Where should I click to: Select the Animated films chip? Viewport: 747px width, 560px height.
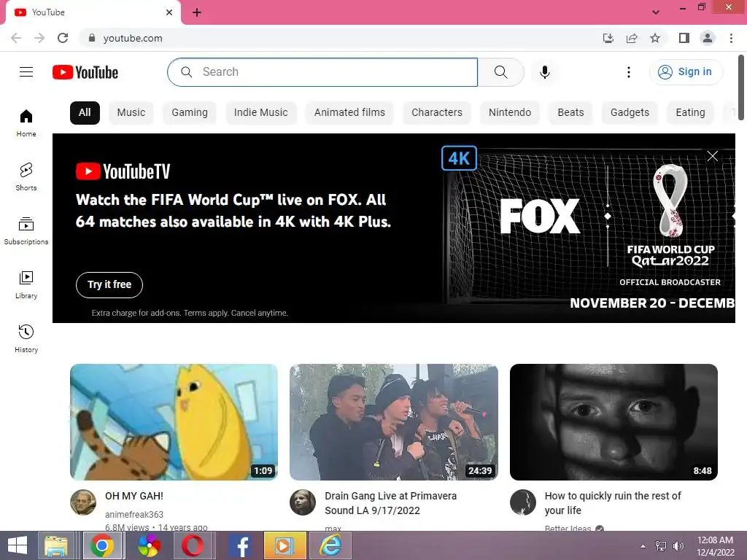click(x=349, y=113)
